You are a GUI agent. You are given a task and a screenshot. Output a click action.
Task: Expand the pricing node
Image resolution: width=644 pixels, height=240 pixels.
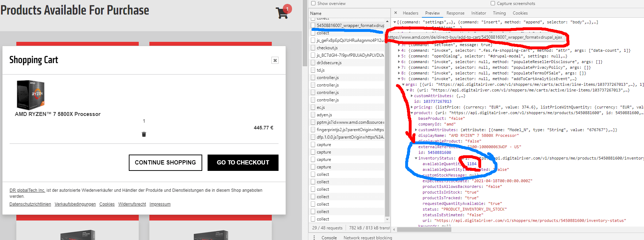[412, 107]
